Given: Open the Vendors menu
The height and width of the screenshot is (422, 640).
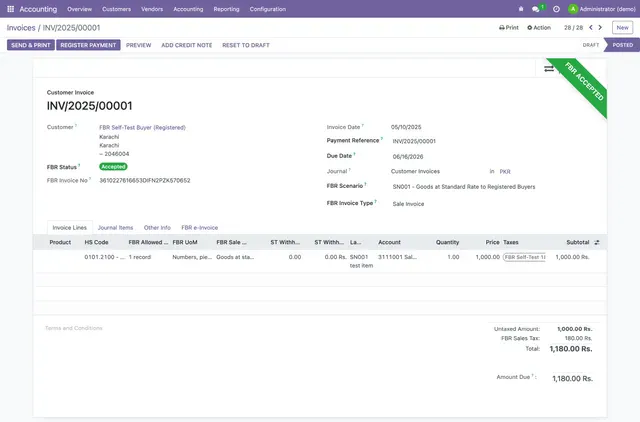Looking at the screenshot, I should coord(152,9).
